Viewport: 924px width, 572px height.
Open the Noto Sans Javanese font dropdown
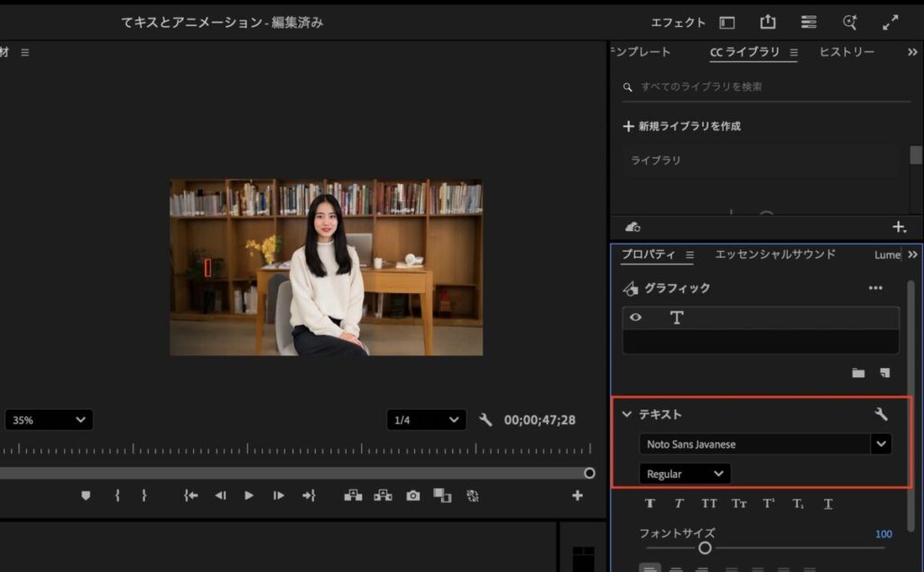(880, 444)
